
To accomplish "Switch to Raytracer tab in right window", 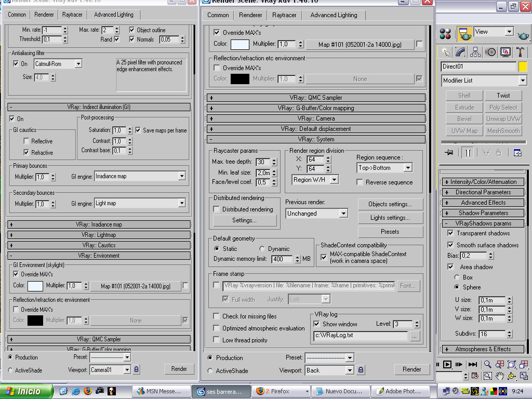I will coord(284,15).
